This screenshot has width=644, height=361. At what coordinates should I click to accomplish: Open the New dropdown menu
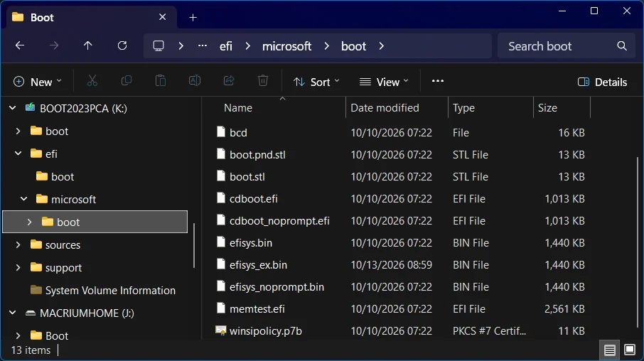(x=38, y=82)
